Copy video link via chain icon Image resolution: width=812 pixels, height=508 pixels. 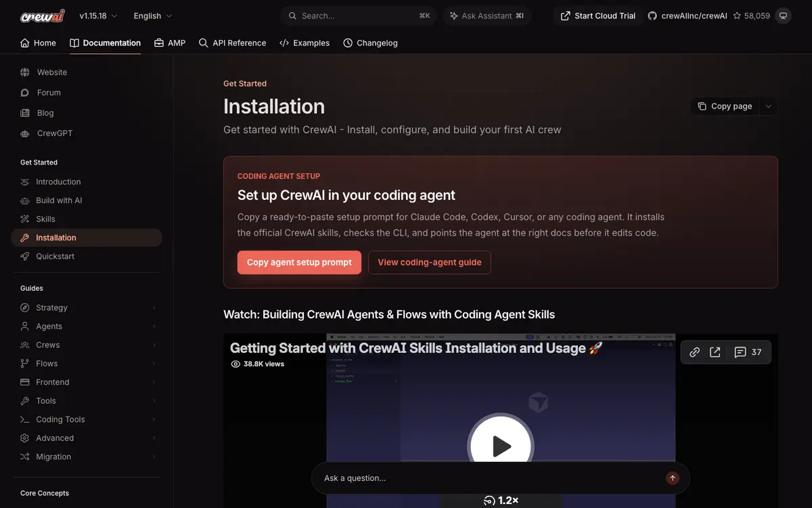[694, 352]
